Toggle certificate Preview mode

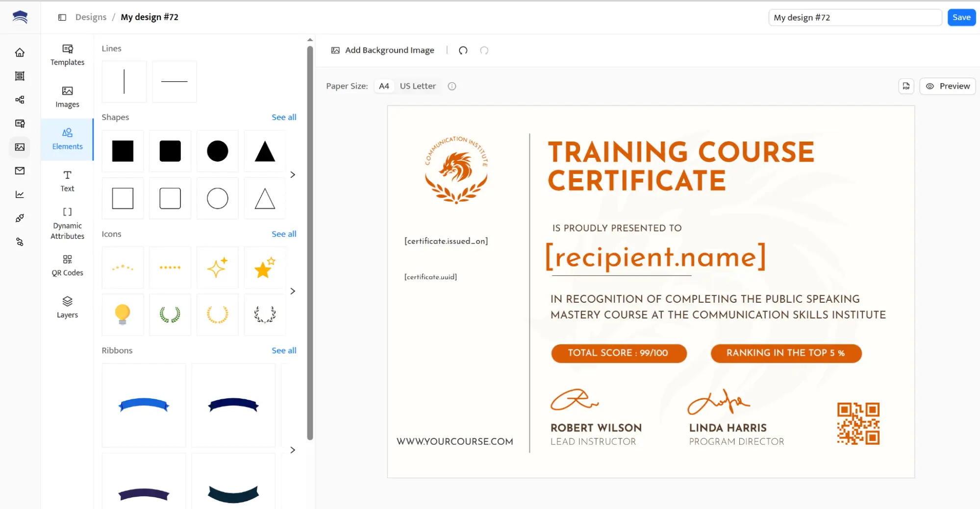pos(947,86)
